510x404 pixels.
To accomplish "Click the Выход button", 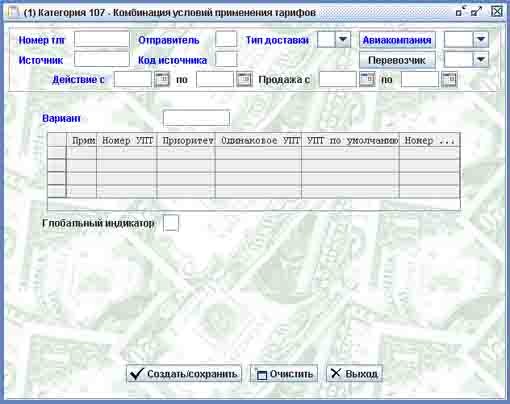I will [354, 374].
